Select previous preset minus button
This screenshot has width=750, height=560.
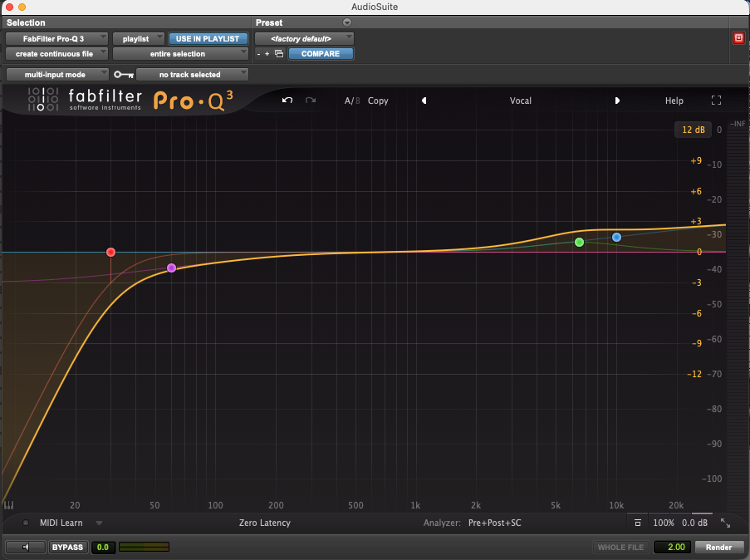pyautogui.click(x=259, y=54)
